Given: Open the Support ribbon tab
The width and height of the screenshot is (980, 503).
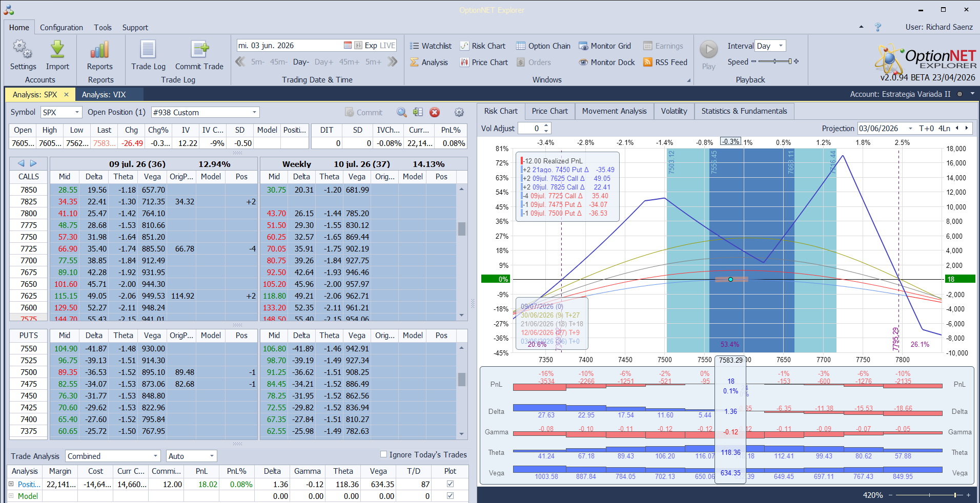Looking at the screenshot, I should 135,28.
